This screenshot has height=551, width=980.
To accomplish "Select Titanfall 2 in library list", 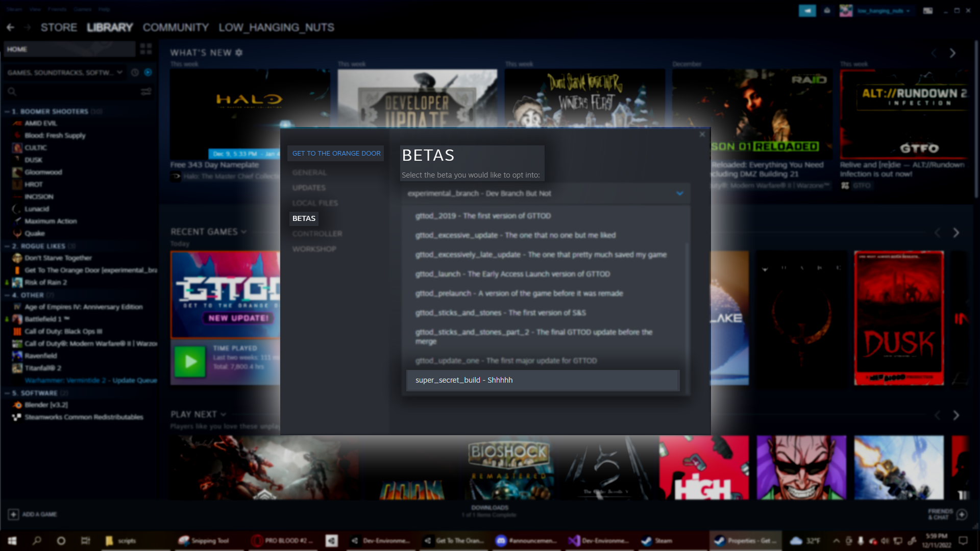I will (43, 368).
